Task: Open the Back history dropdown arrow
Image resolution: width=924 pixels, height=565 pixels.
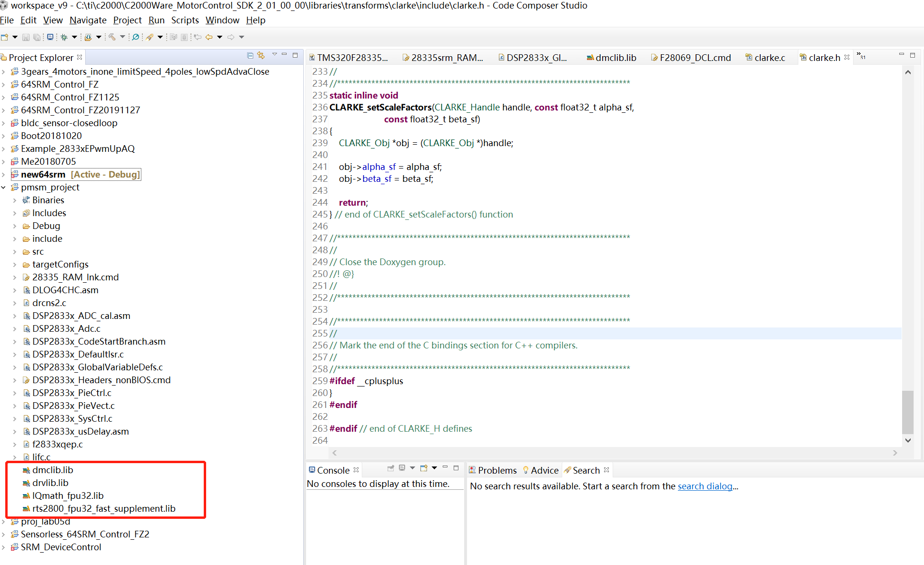Action: pyautogui.click(x=219, y=37)
